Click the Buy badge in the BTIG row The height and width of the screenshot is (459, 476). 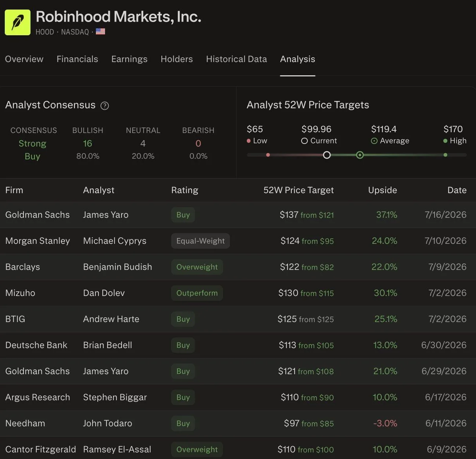click(x=183, y=319)
